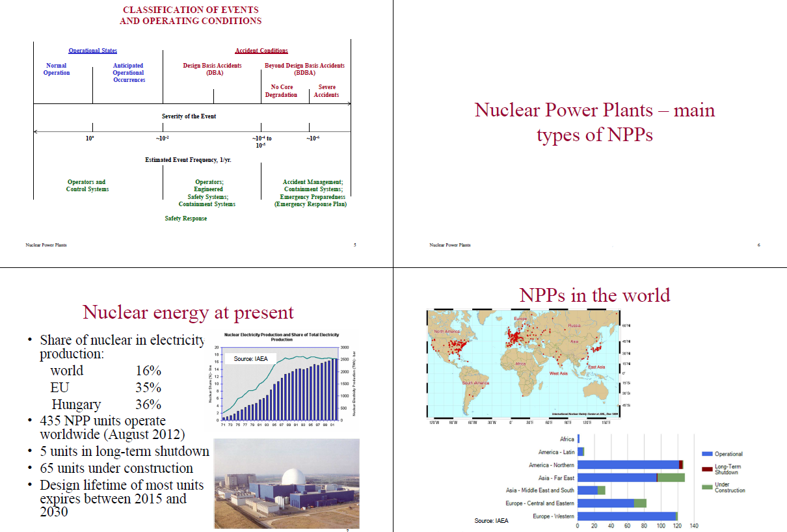Image resolution: width=787 pixels, height=532 pixels.
Task: Click the "No Core Degradation" label
Action: pos(282,90)
